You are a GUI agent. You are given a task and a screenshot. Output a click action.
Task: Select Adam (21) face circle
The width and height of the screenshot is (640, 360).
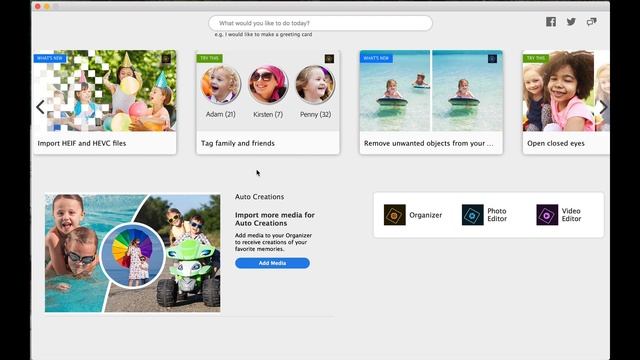click(x=220, y=84)
